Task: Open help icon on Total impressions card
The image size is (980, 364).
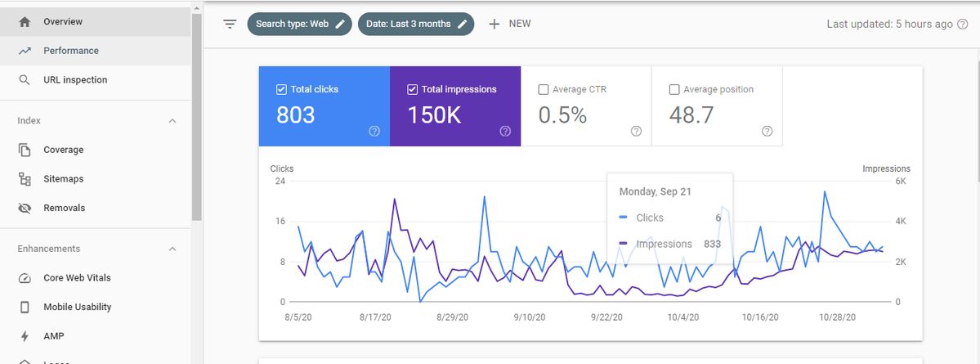Action: coord(505,131)
